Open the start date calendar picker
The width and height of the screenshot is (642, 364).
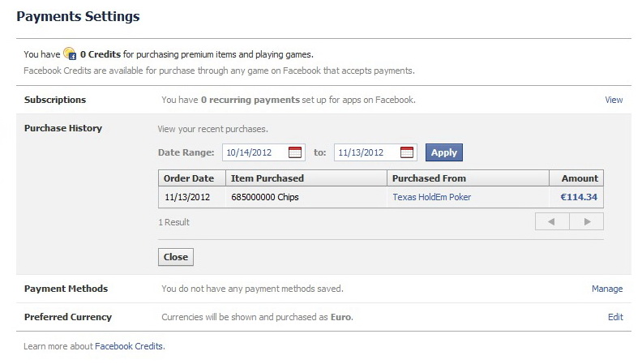point(295,152)
